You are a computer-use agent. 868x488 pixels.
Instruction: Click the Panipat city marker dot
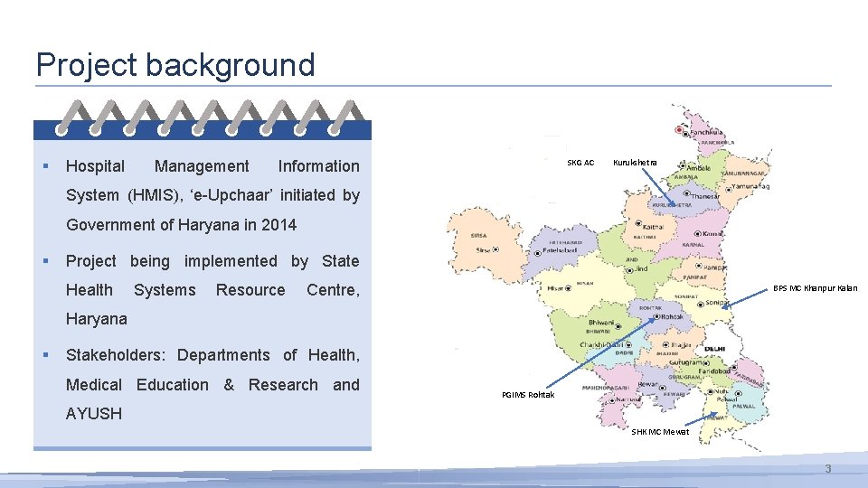(x=699, y=266)
